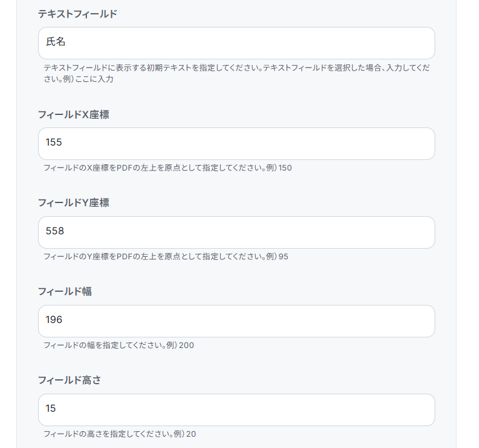Viewport: 479px width, 448px height.
Task: Click the テキストフィールド heading label
Action: point(78,14)
